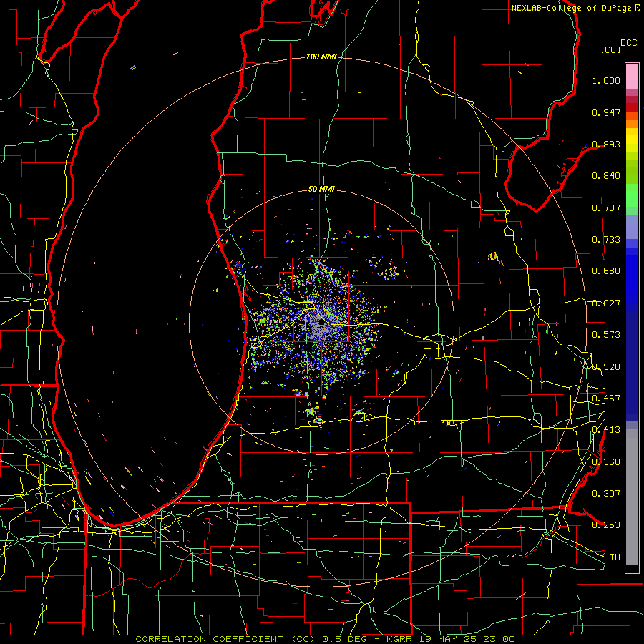
Task: Click the 0.680 scale value
Action: 606,271
